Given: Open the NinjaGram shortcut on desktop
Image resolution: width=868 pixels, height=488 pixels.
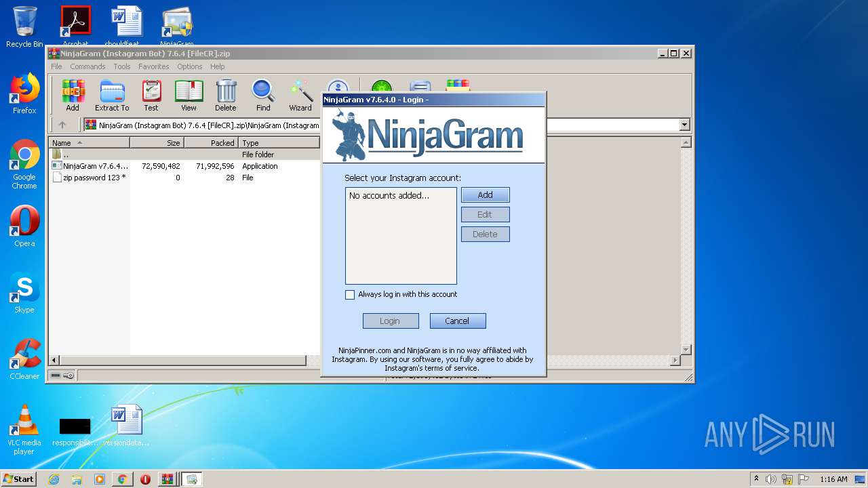Looking at the screenshot, I should 177,27.
